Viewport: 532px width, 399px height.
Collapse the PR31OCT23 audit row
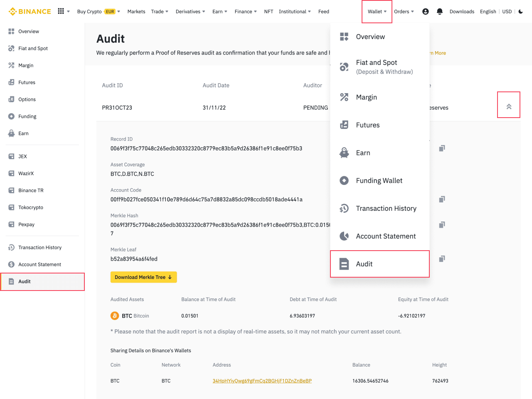click(x=509, y=107)
